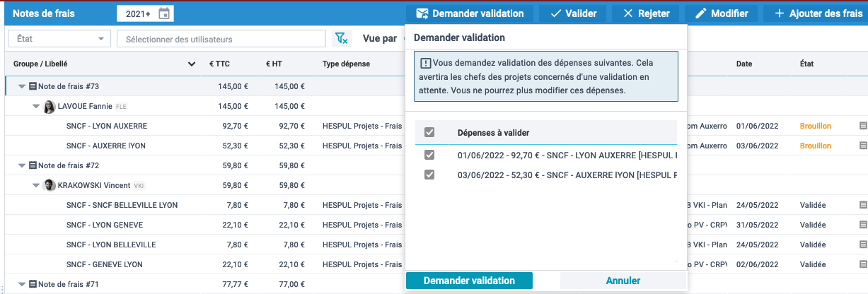Screen dimensions: 868x294
Task: Click the Rejeter toolbar button
Action: tap(647, 13)
